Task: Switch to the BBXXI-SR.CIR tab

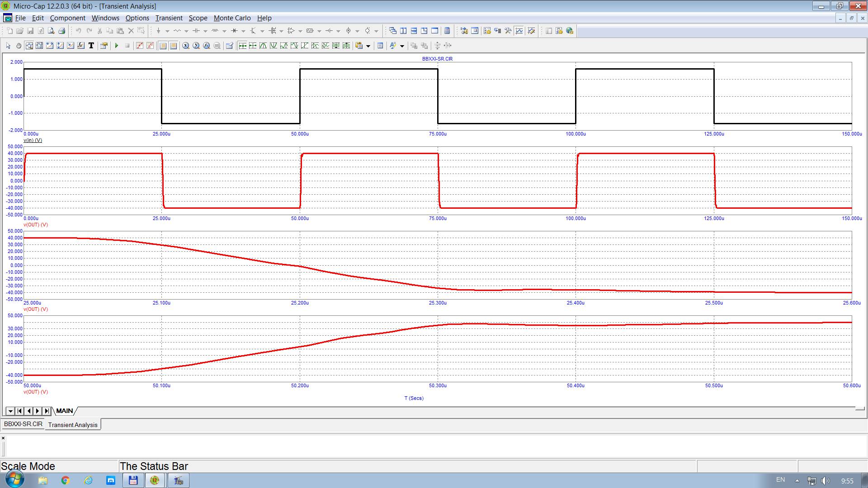Action: point(23,424)
